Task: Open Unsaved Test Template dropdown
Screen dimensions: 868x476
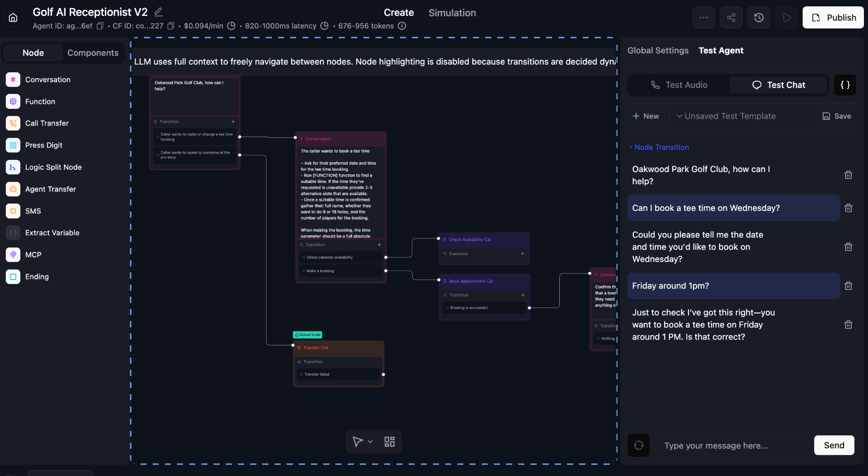Action: tap(726, 116)
